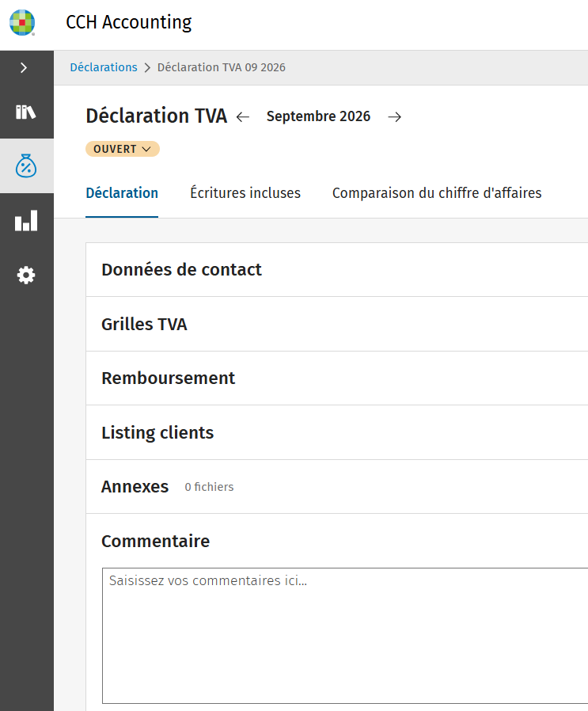
Task: Click 'Déclaration TVA 09 2026' breadcrumb text
Action: (222, 67)
